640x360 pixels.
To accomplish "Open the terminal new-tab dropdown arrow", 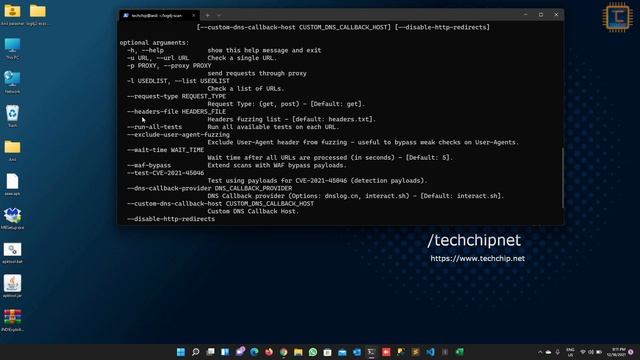I will [219, 16].
